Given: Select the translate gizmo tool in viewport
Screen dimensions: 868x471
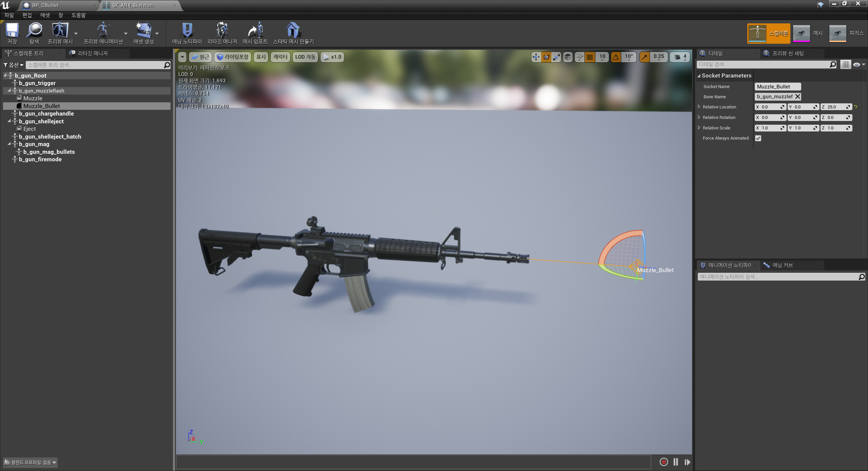Looking at the screenshot, I should click(536, 57).
